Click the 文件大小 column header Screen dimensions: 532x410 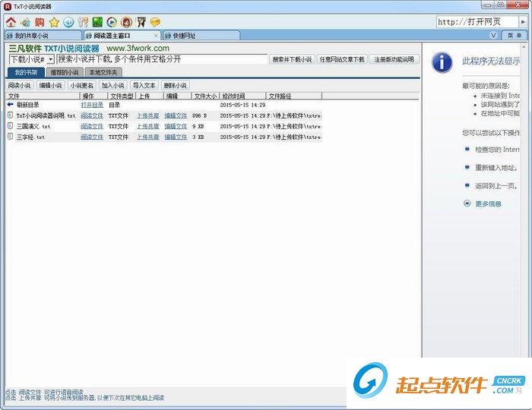(205, 96)
